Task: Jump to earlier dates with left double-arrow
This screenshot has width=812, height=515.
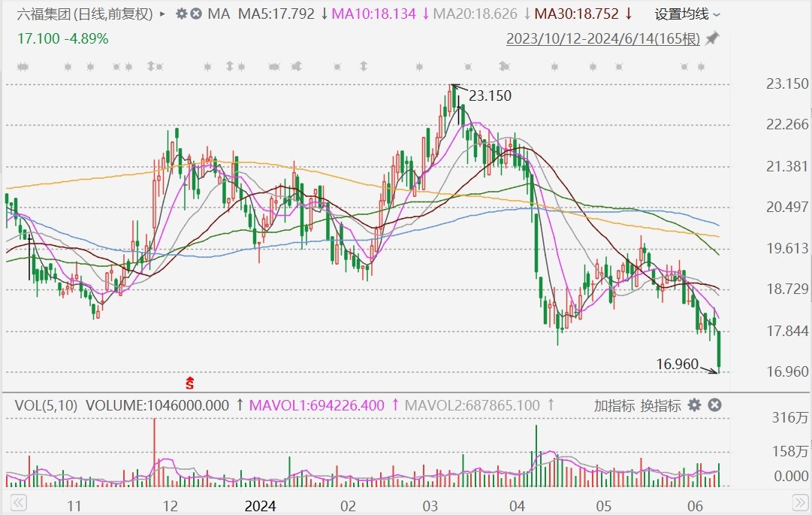Action: point(18,502)
